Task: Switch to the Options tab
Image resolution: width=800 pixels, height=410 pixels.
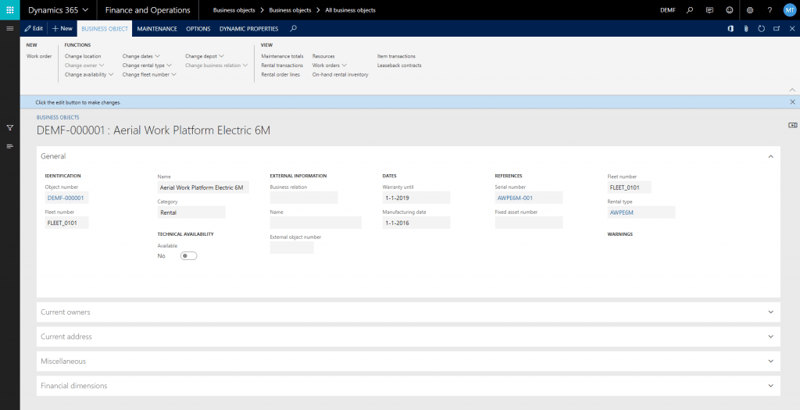Action: [x=198, y=29]
